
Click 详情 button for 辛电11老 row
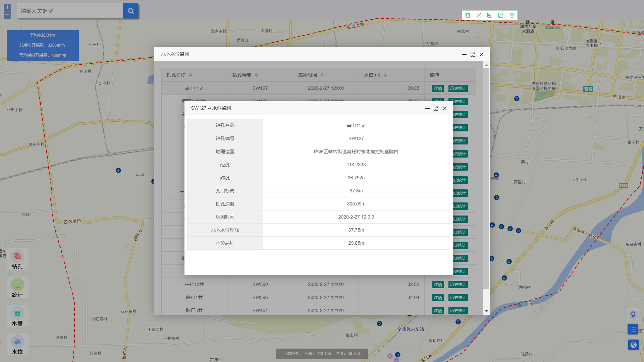point(438,88)
